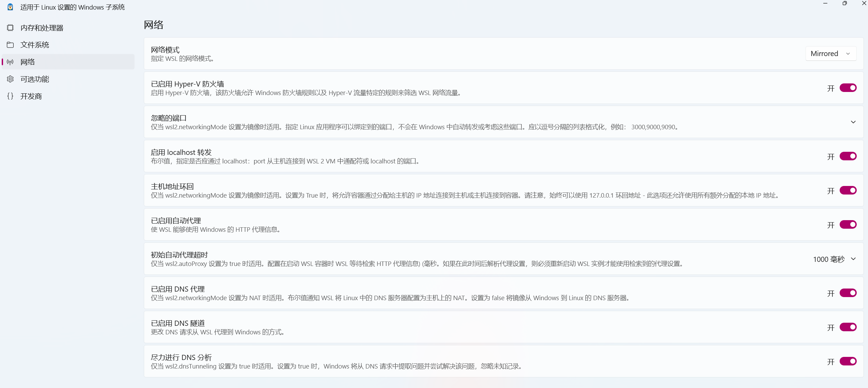Viewport: 868px width, 388px height.
Task: Click the WSL penguin app icon
Action: tap(10, 7)
